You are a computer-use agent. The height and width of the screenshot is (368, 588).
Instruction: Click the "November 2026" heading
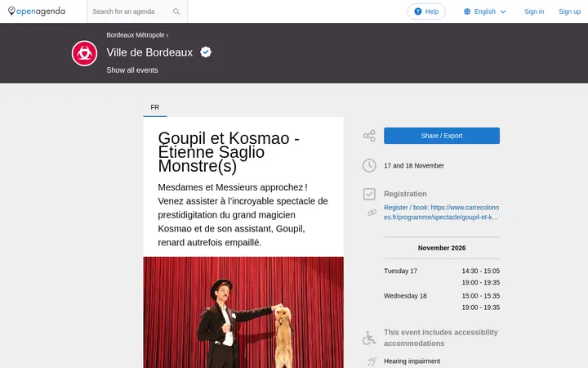point(441,248)
